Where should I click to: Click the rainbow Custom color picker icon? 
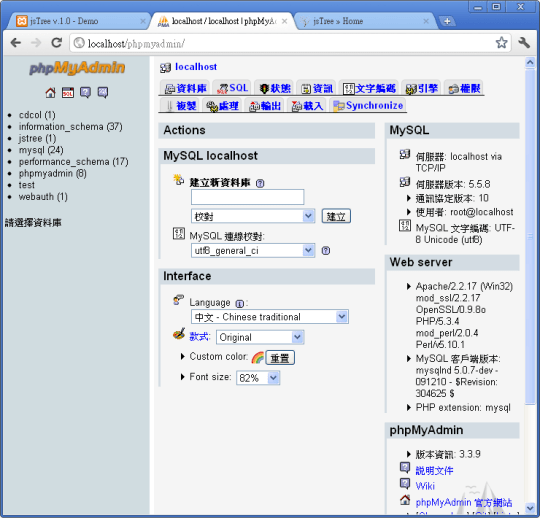point(258,358)
